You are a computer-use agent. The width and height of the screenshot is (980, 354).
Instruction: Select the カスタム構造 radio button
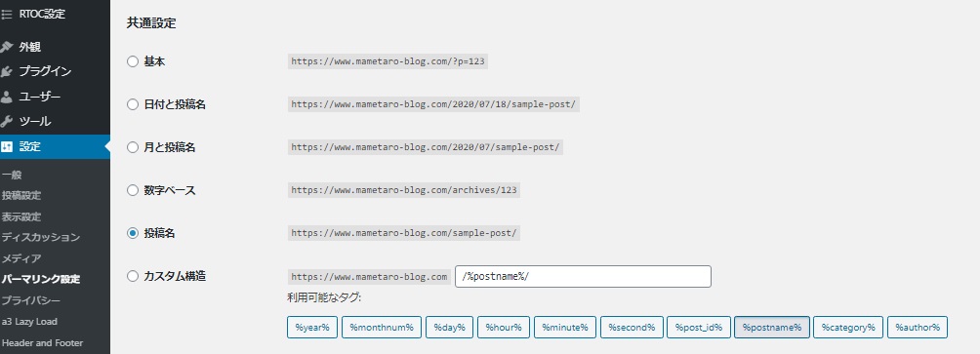pos(133,276)
